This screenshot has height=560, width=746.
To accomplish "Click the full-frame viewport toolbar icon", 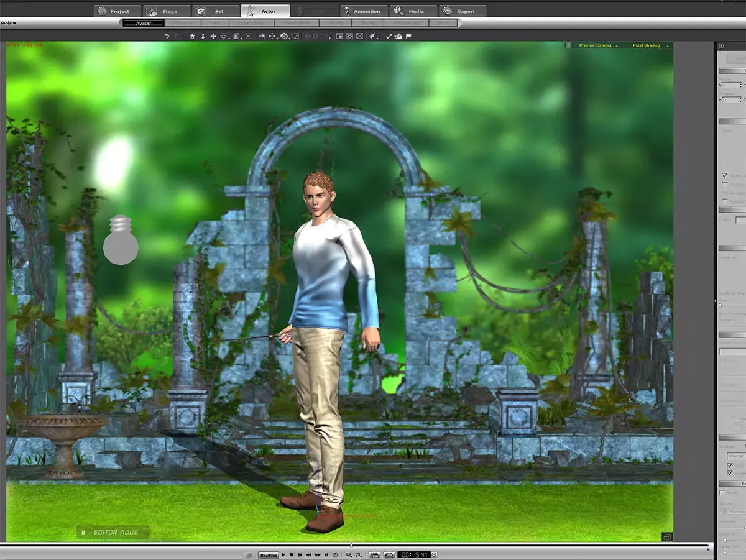I will pos(359,36).
